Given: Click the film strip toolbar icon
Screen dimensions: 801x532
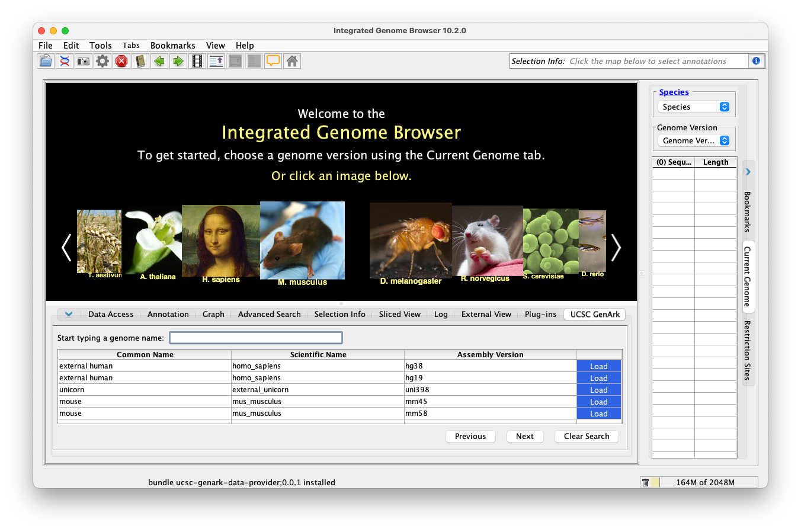Looking at the screenshot, I should click(x=197, y=61).
